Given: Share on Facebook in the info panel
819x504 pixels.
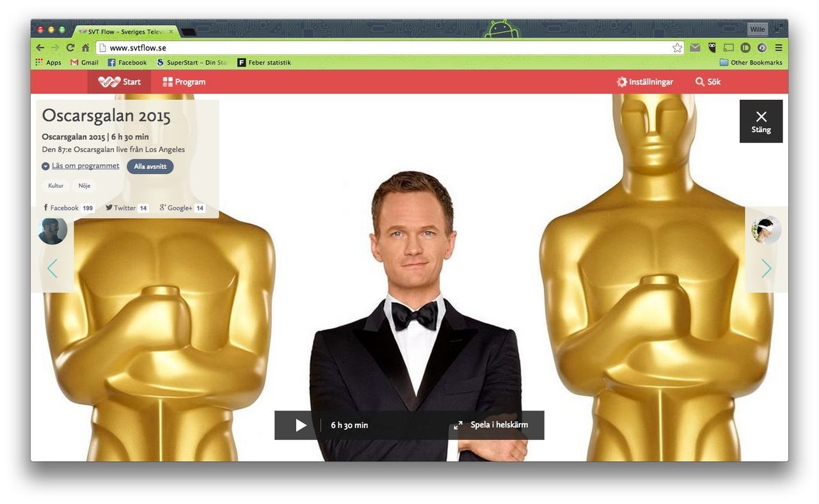Looking at the screenshot, I should click(x=68, y=208).
